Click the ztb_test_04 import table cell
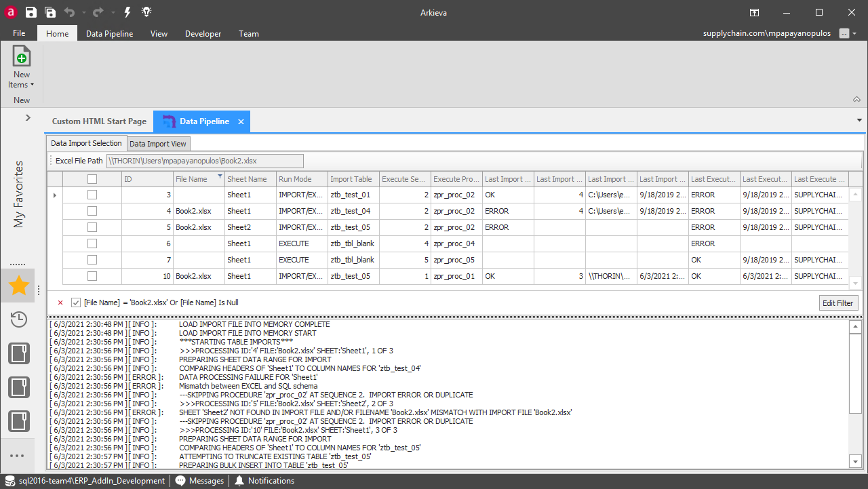This screenshot has height=489, width=868. [353, 211]
